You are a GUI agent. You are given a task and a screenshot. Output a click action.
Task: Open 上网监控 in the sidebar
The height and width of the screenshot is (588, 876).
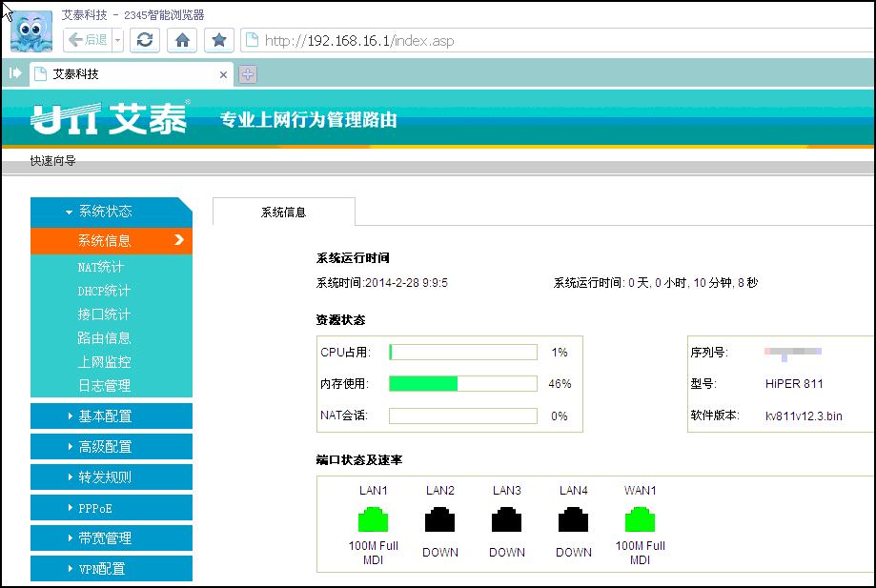104,362
